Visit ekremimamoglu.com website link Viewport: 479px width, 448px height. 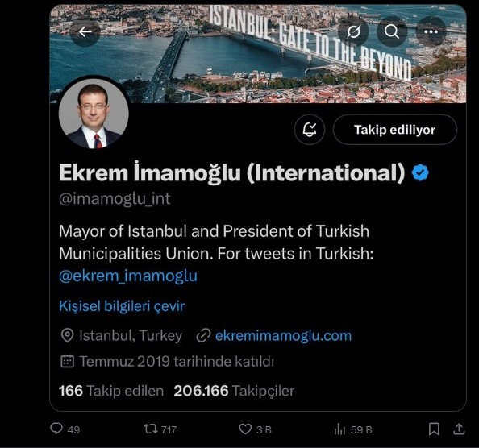click(283, 335)
